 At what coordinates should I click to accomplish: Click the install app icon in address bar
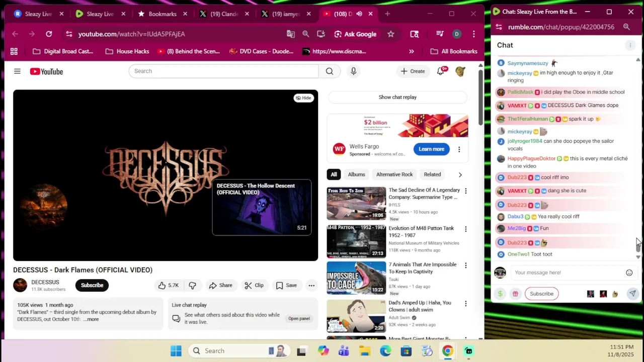click(x=321, y=34)
